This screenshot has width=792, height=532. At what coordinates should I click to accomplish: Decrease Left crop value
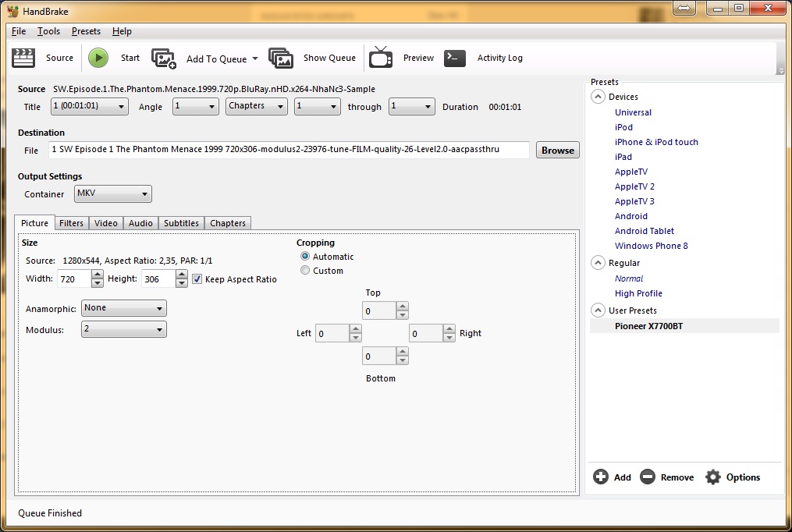[356, 338]
